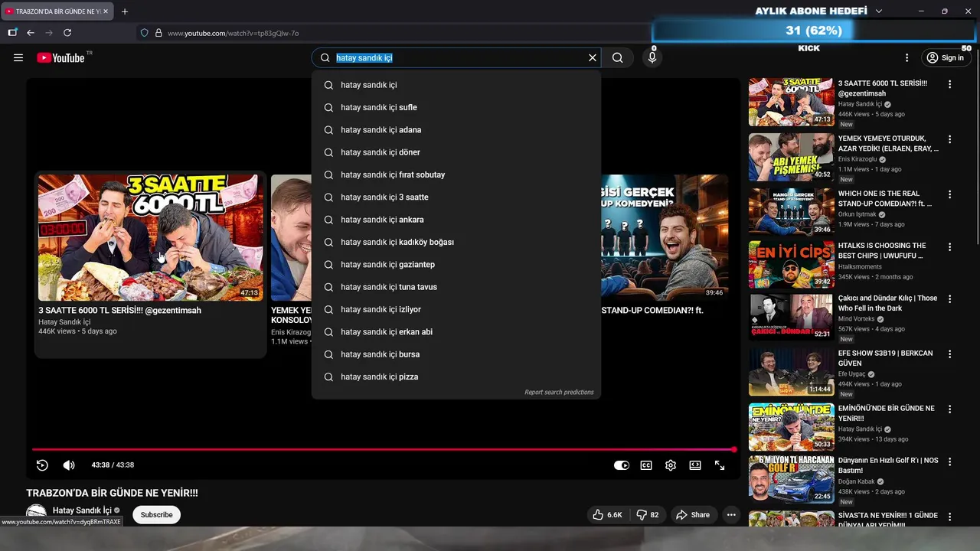Open Enis Kirazoglu channel name in sidebar
980x551 pixels.
coord(858,159)
